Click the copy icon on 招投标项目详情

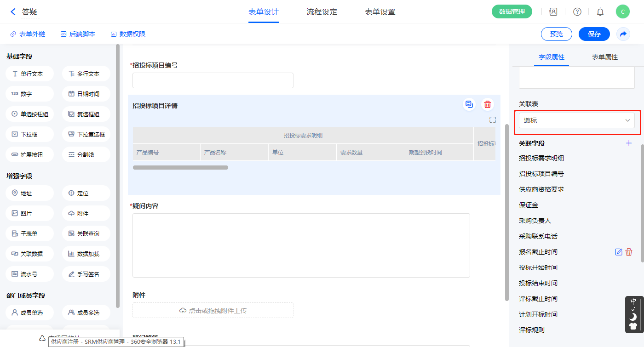point(469,104)
